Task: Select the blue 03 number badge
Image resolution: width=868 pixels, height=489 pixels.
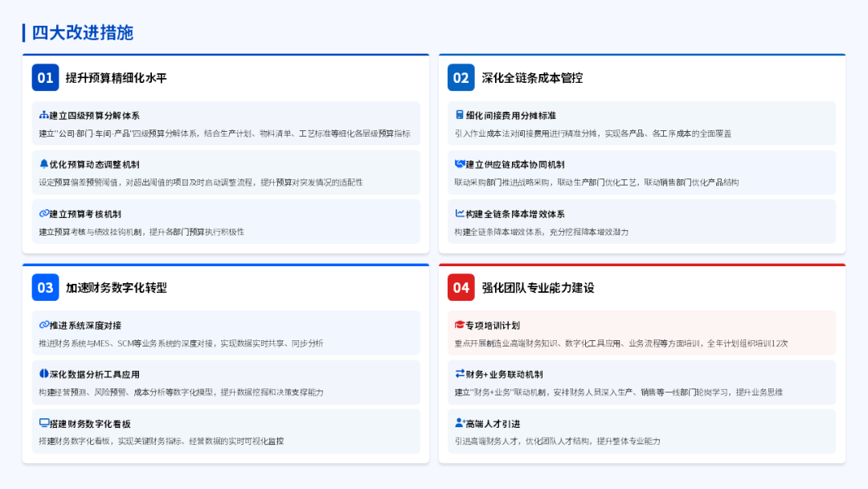Action: click(x=46, y=288)
